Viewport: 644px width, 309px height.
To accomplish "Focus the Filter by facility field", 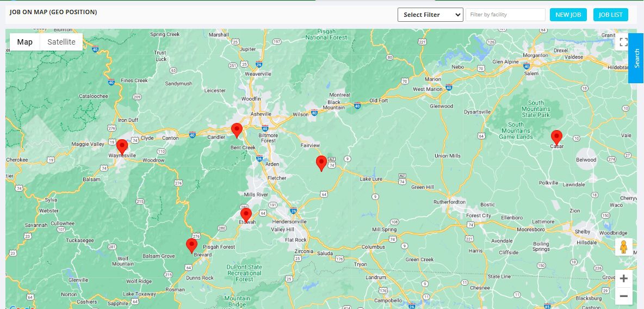I will coord(505,15).
